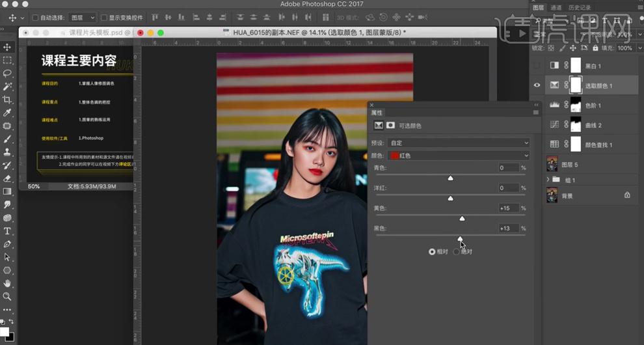Select the Crop tool
The width and height of the screenshot is (644, 345).
(7, 100)
